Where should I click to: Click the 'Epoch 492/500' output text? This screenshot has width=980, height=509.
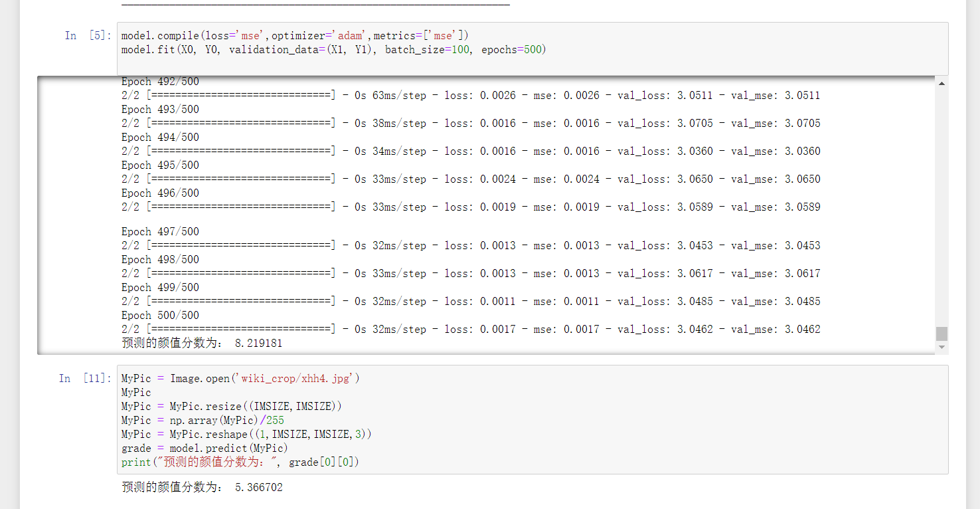(160, 82)
